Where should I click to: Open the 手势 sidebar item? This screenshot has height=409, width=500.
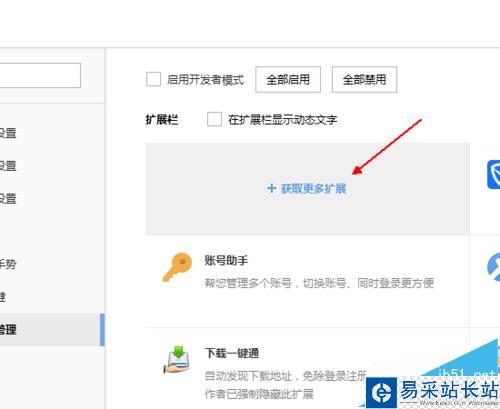pyautogui.click(x=8, y=264)
